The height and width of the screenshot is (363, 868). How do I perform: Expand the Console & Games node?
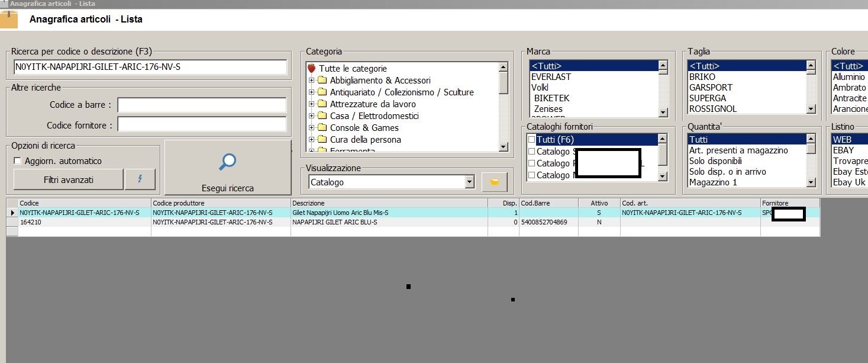point(311,128)
